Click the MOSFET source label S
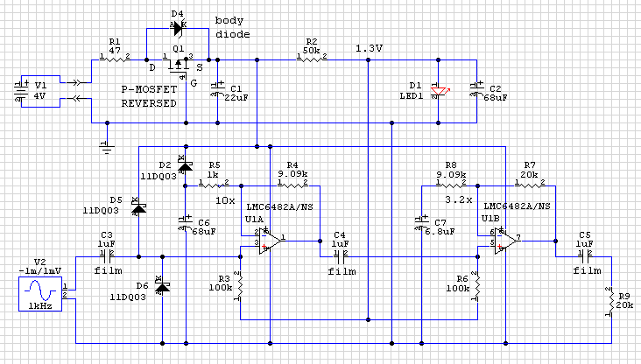Viewport: 641px width, 364px height. pyautogui.click(x=200, y=68)
